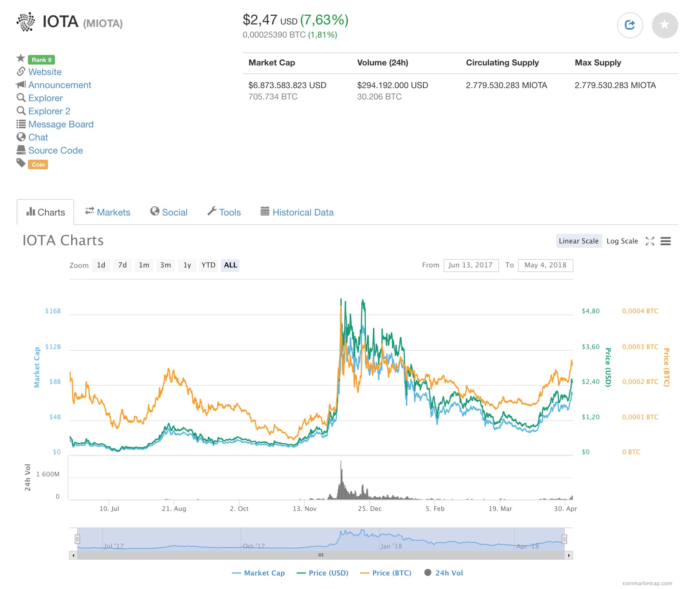Image resolution: width=700 pixels, height=589 pixels.
Task: Open the Explorer link
Action: [x=45, y=98]
